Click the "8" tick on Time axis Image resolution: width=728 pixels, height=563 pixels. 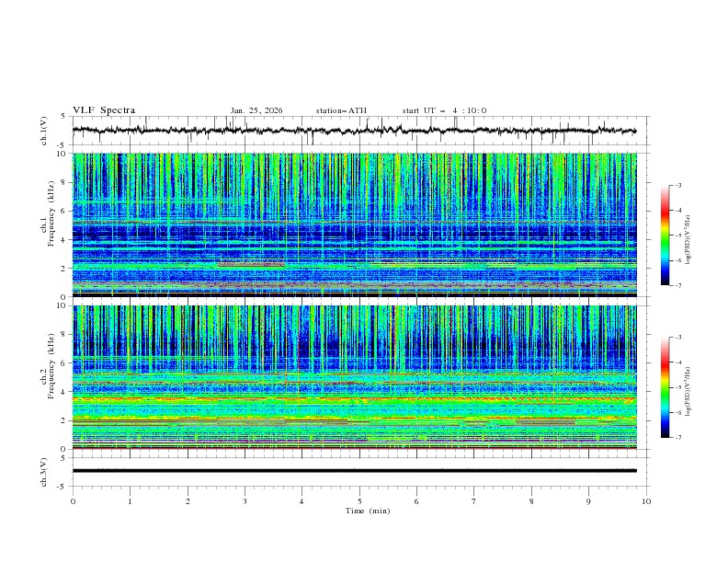click(x=531, y=501)
